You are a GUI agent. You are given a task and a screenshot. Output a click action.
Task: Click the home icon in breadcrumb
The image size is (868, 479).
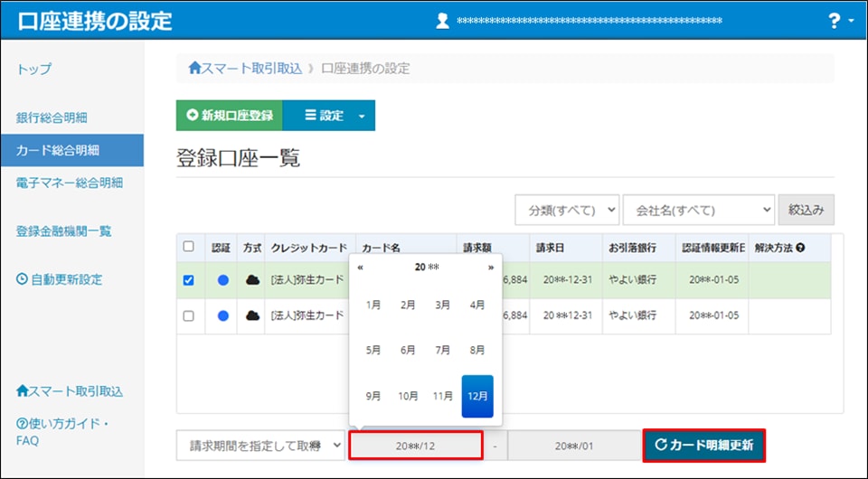[x=195, y=68]
